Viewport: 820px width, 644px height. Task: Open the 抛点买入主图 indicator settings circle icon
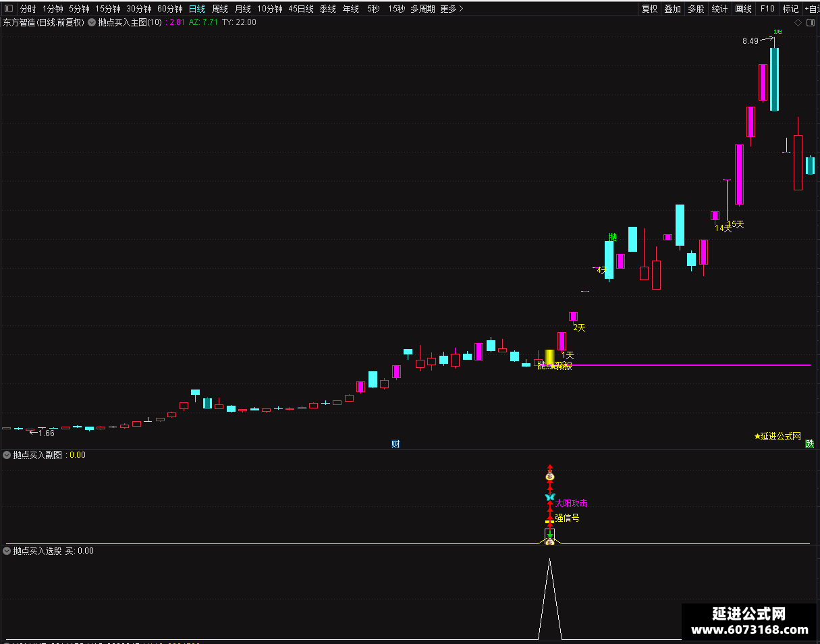[92, 22]
